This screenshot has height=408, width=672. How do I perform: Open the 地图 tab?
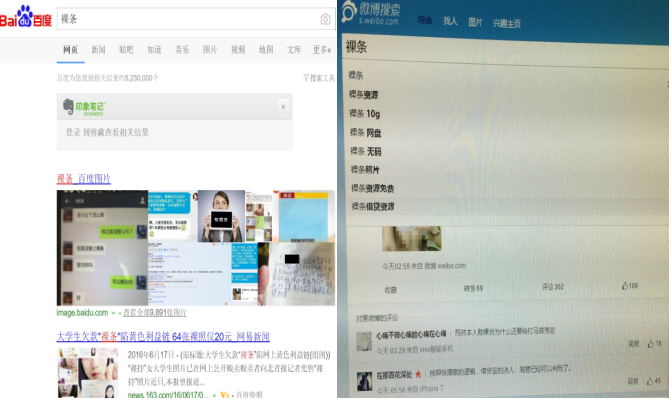pyautogui.click(x=266, y=50)
